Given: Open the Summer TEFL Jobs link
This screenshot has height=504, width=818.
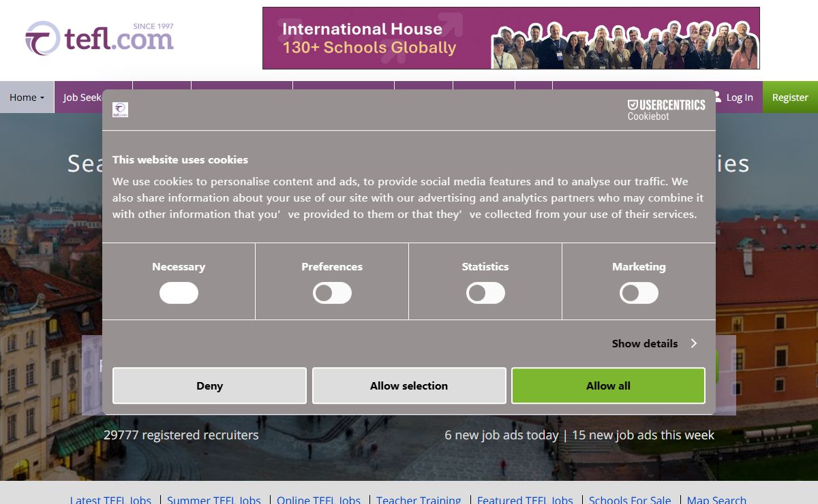Looking at the screenshot, I should pyautogui.click(x=214, y=501).
